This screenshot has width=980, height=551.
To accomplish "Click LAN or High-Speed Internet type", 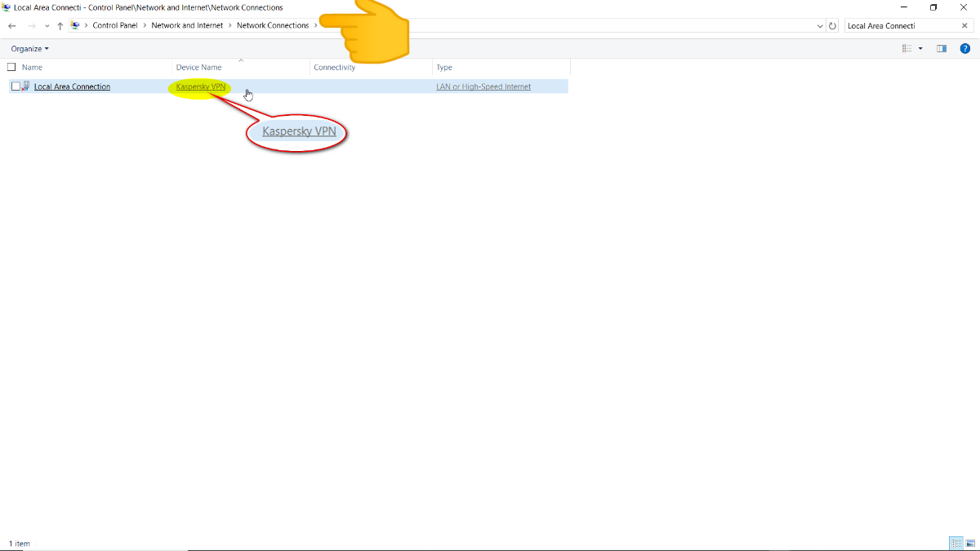I will coord(483,87).
